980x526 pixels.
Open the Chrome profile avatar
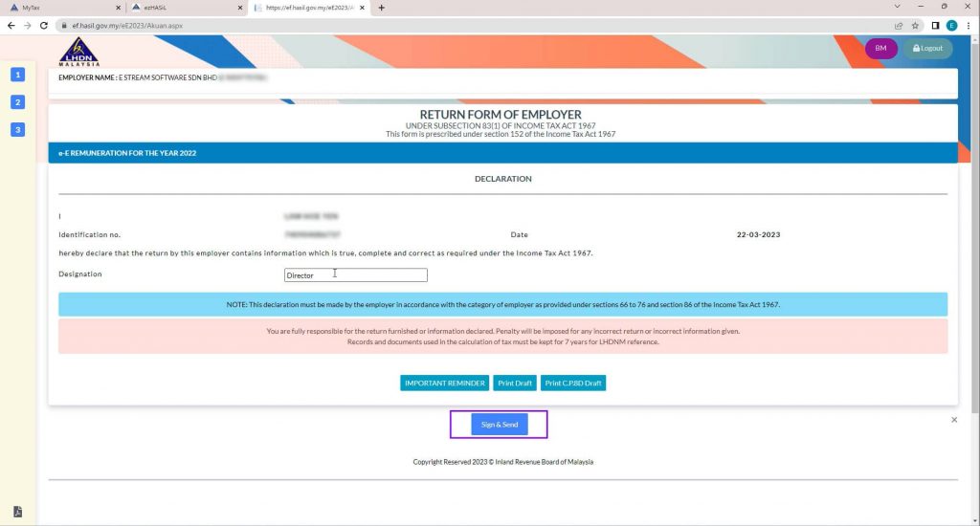951,26
